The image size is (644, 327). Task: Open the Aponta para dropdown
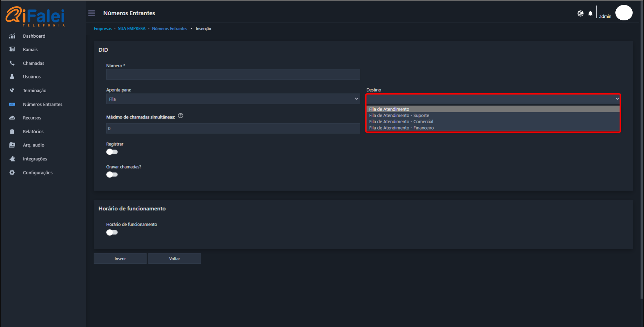233,99
